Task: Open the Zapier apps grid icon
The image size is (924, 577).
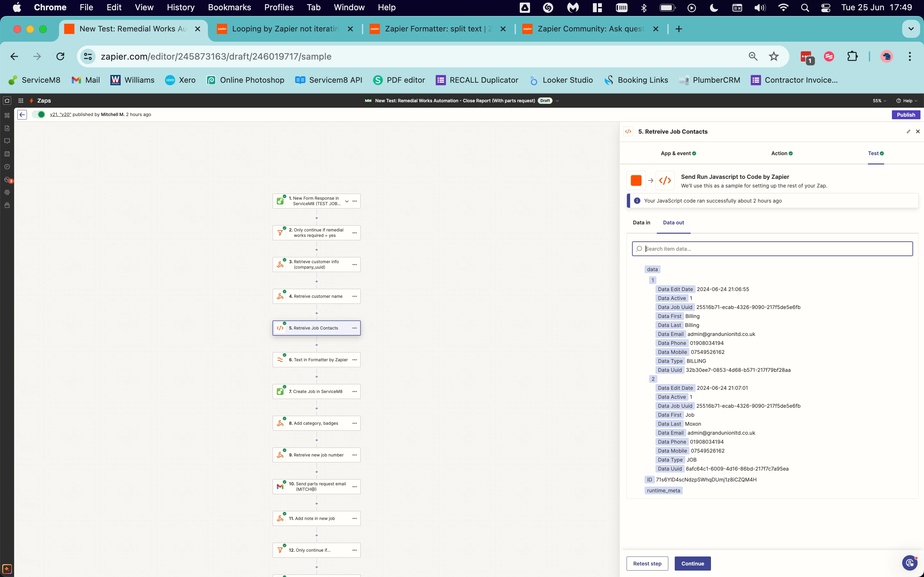Action: [x=21, y=101]
